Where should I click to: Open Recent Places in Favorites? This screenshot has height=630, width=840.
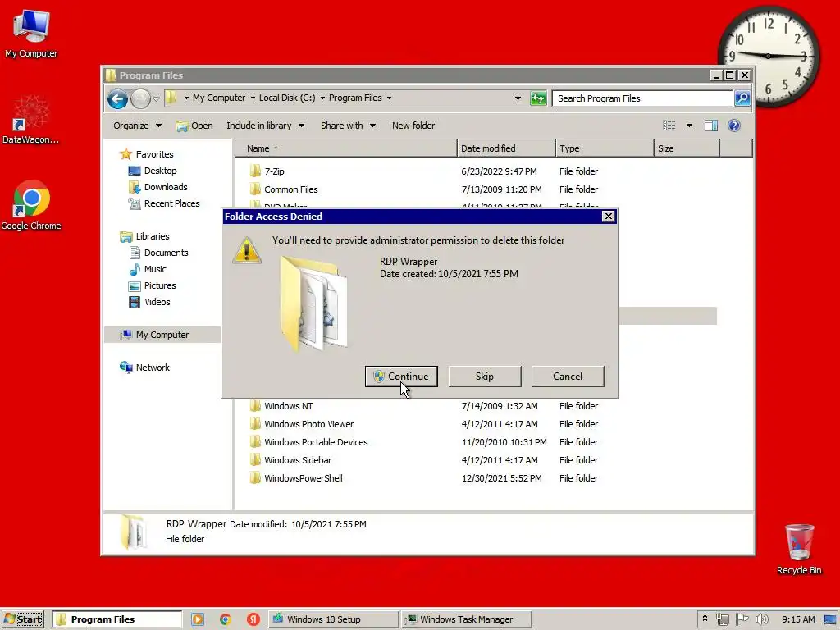[x=171, y=203]
